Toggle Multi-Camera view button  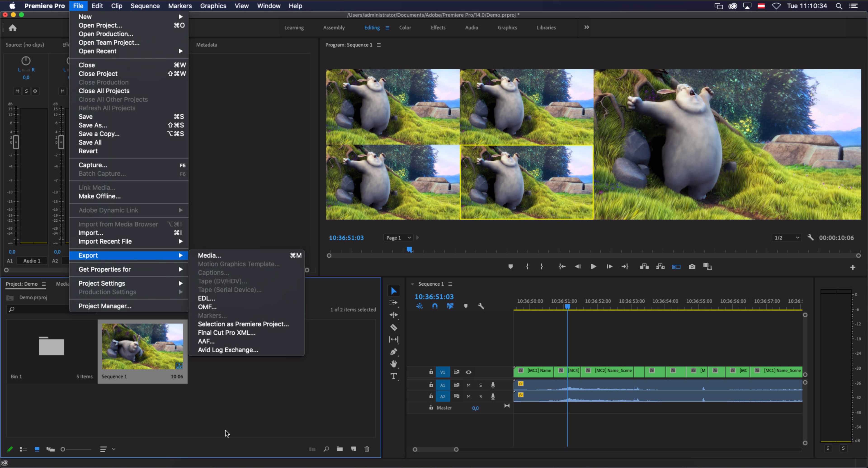[x=676, y=266]
